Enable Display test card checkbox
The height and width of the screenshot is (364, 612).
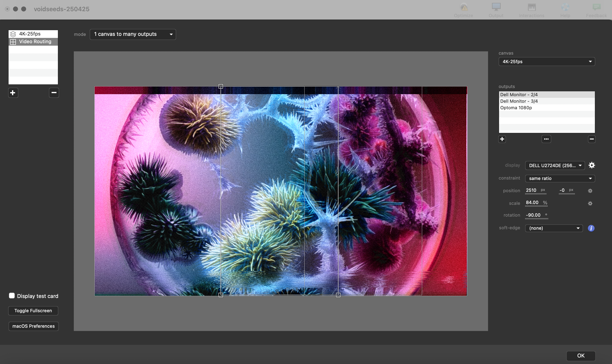(12, 296)
